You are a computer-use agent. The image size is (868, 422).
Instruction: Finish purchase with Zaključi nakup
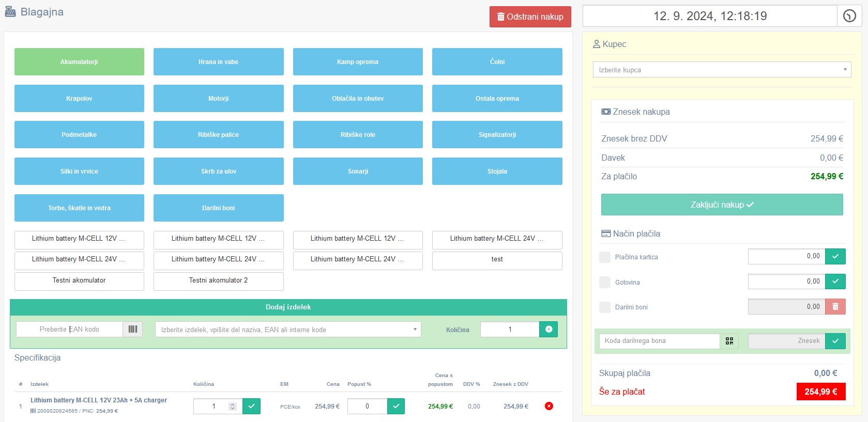[722, 205]
